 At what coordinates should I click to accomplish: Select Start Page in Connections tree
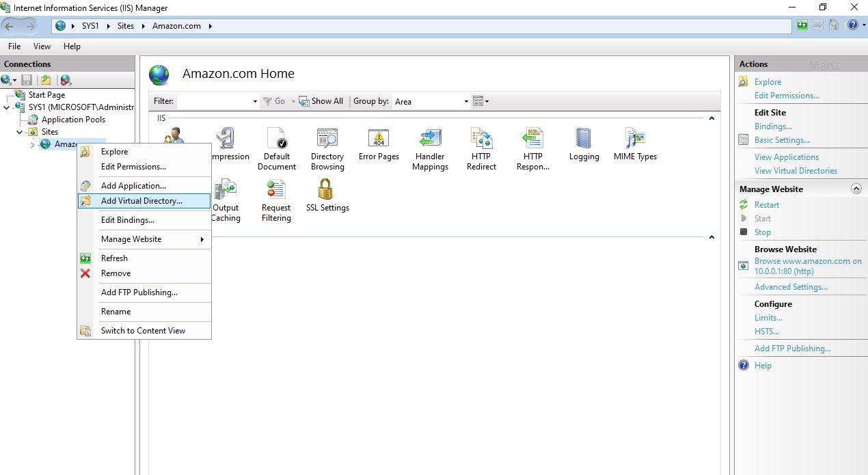46,95
